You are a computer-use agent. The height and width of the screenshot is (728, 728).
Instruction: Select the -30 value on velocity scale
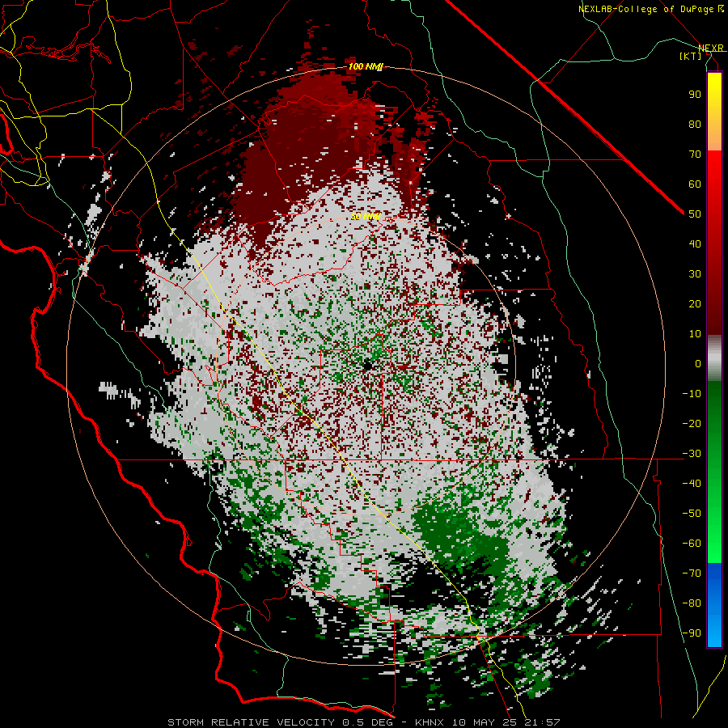692,454
